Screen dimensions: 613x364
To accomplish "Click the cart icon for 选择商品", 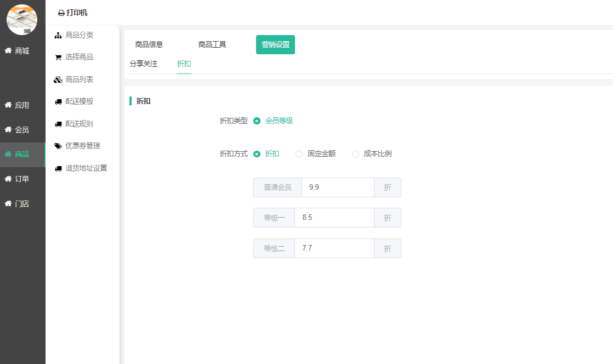I will click(x=58, y=58).
